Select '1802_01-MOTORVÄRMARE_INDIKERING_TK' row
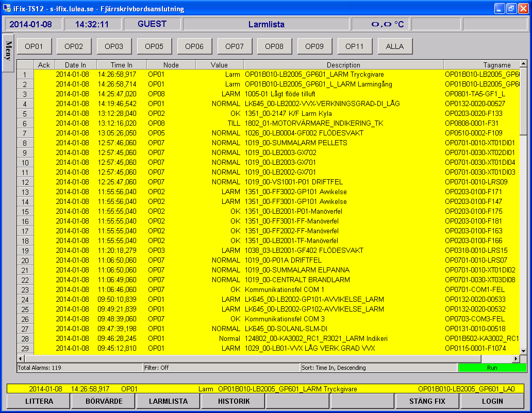The image size is (532, 413). (268, 123)
